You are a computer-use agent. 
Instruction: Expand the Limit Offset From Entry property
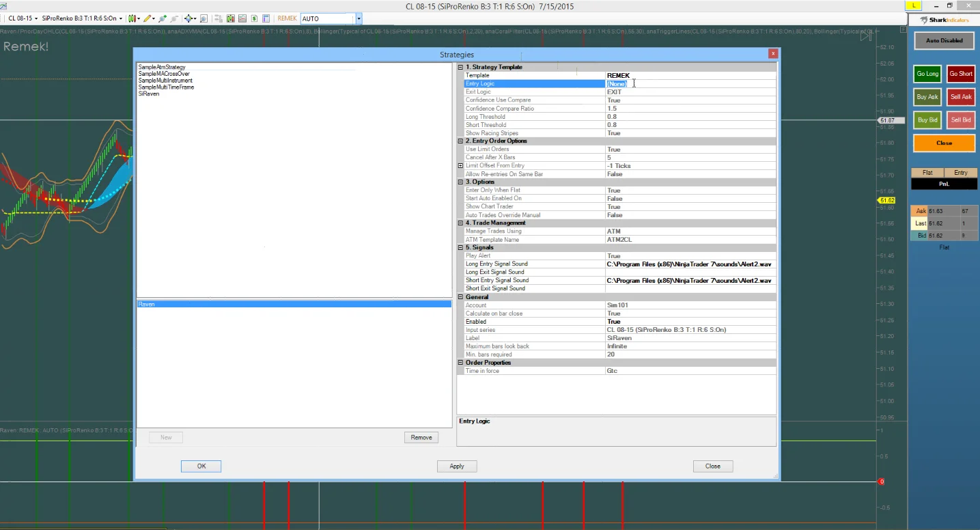pos(460,165)
